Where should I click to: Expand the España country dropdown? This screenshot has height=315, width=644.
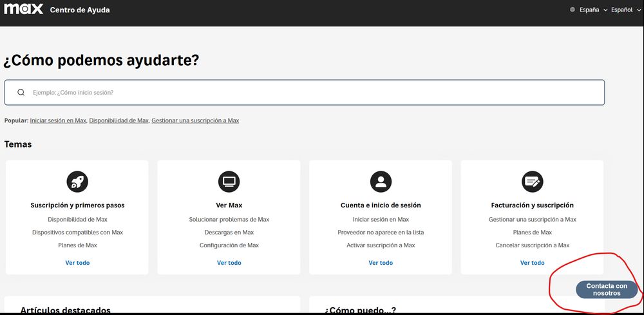593,10
